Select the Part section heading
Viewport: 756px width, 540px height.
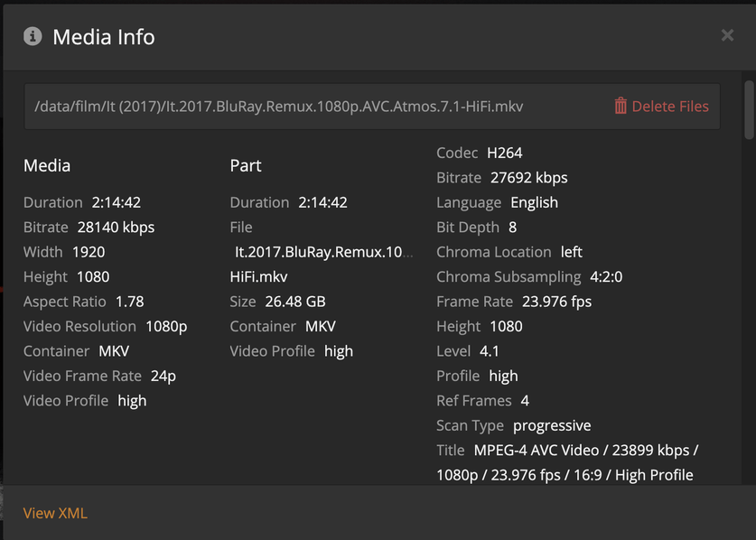click(x=246, y=165)
